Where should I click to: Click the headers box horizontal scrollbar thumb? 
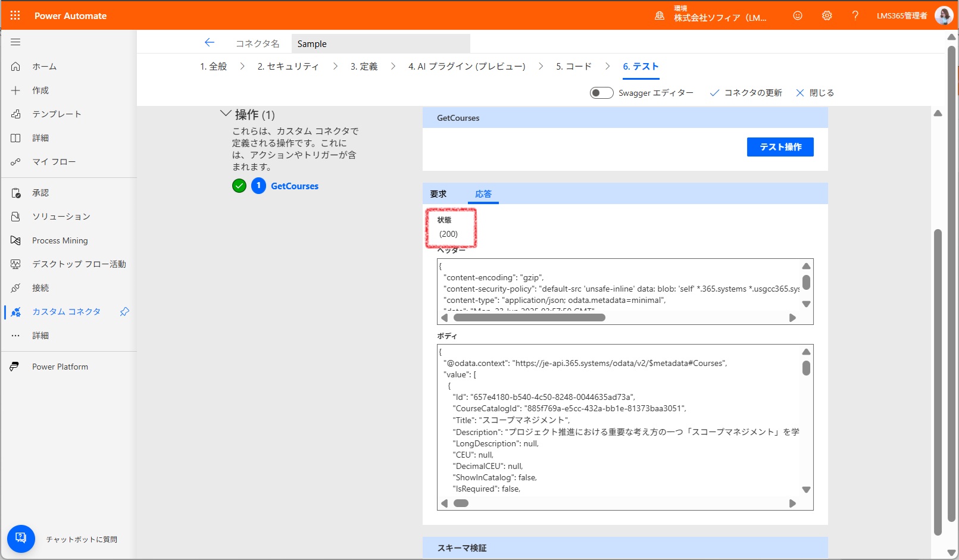click(x=529, y=318)
